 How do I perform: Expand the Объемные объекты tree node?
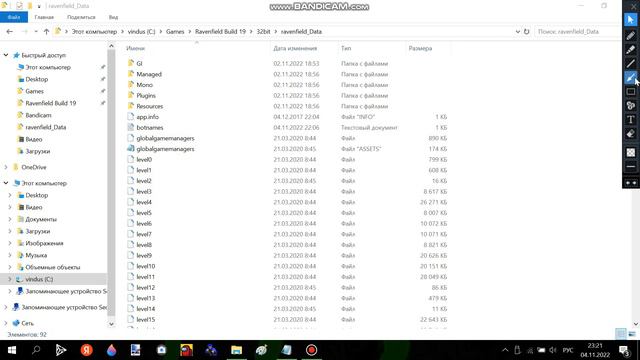coord(10,267)
